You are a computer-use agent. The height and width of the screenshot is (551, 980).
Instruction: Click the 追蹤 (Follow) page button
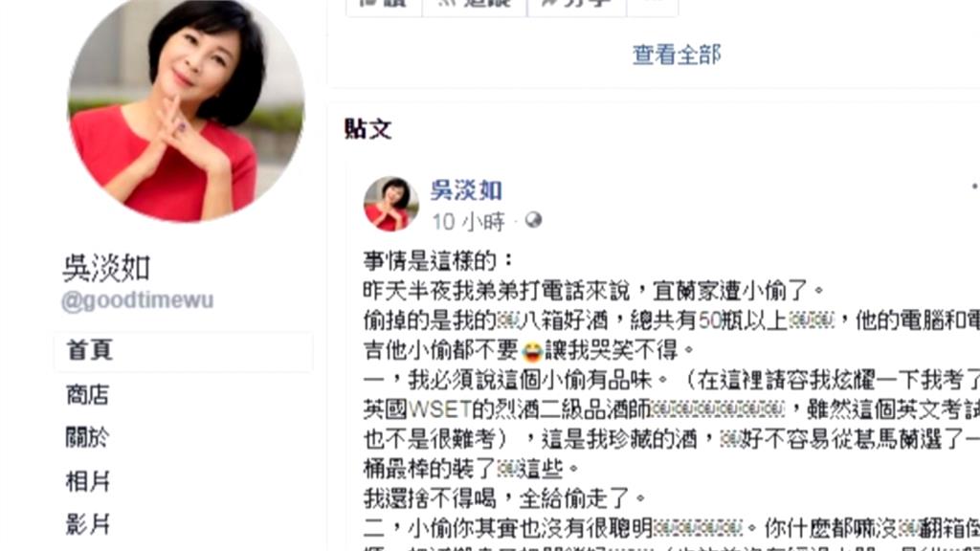tap(475, 7)
